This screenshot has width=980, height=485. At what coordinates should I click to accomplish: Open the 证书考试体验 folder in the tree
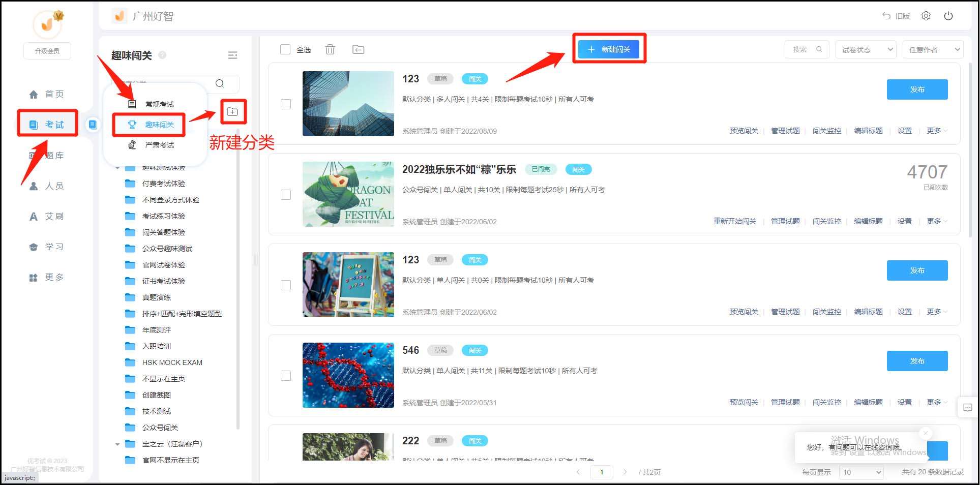(x=163, y=281)
